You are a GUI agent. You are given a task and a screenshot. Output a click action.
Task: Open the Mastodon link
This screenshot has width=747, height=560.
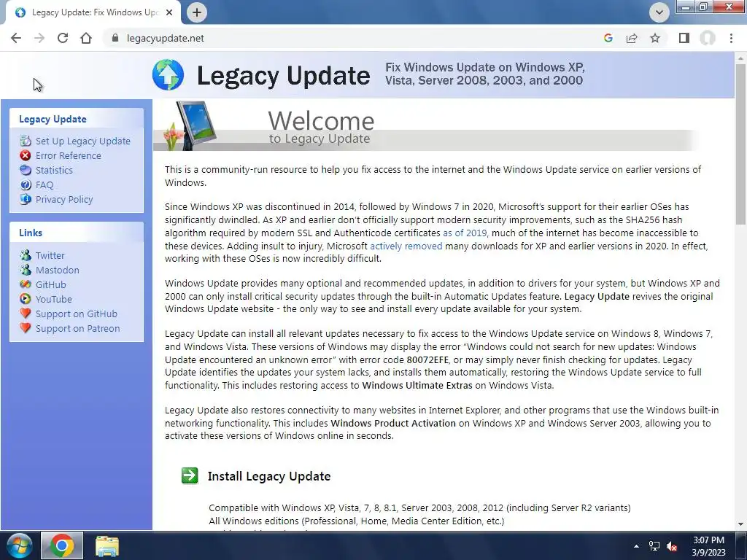coord(58,270)
